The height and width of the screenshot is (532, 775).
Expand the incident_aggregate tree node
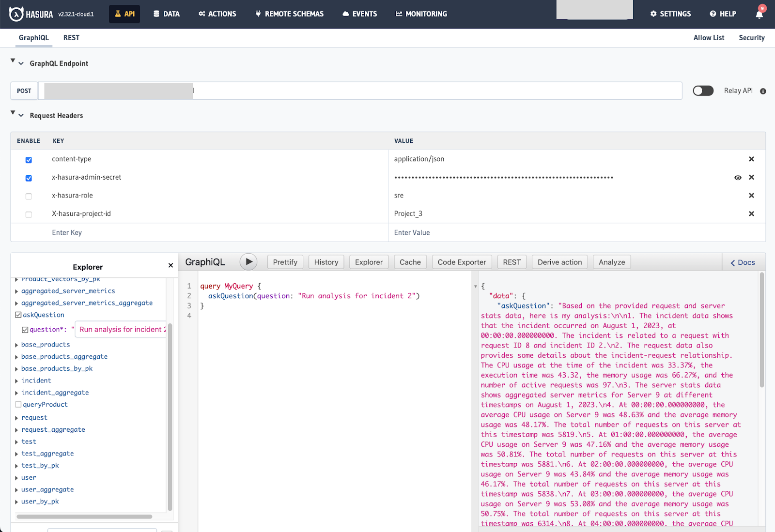coord(16,393)
